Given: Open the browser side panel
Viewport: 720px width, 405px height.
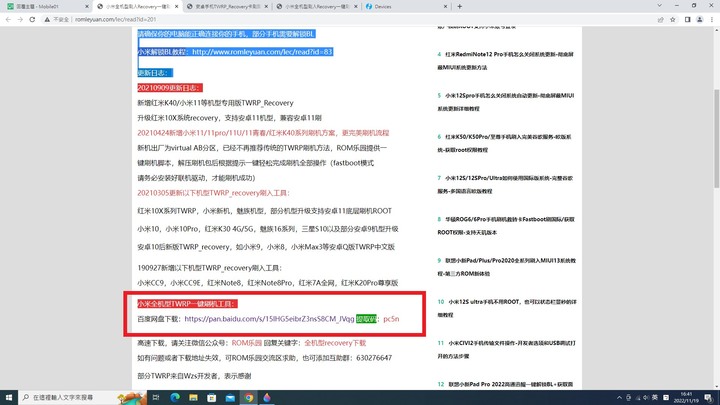Looking at the screenshot, I should [x=687, y=20].
